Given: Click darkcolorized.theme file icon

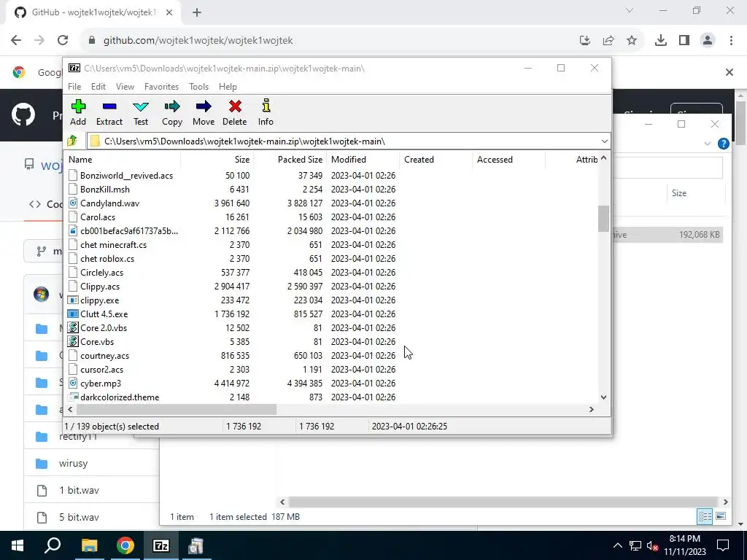Looking at the screenshot, I should (72, 397).
